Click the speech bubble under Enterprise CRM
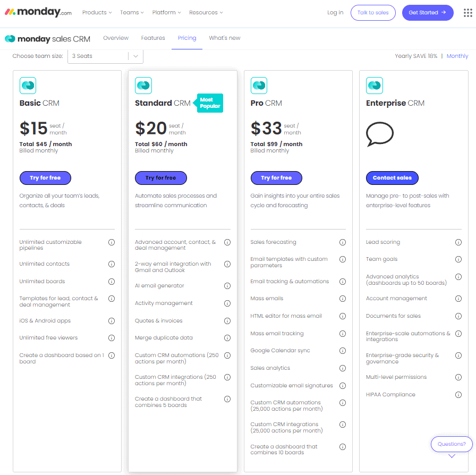The image size is (476, 475). 379,134
